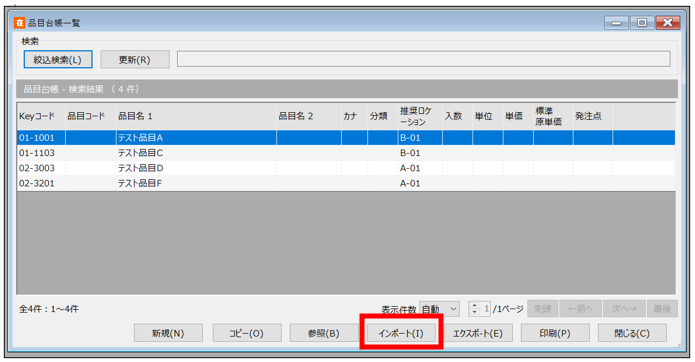Click the 品目台帳一覧 app icon in title bar
695x362 pixels.
(20, 23)
